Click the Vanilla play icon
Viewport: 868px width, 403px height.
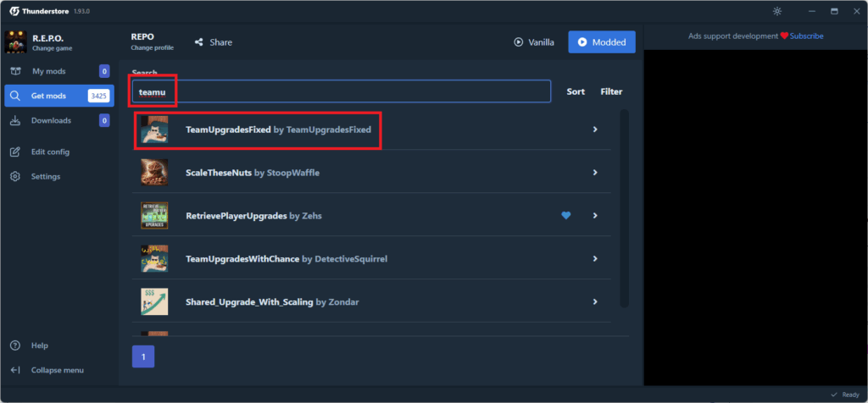[518, 42]
